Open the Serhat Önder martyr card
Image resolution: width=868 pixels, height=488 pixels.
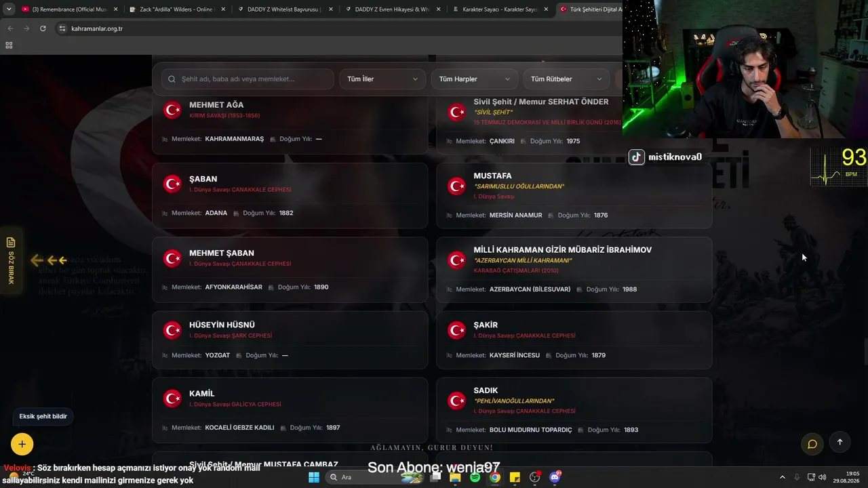click(574, 124)
